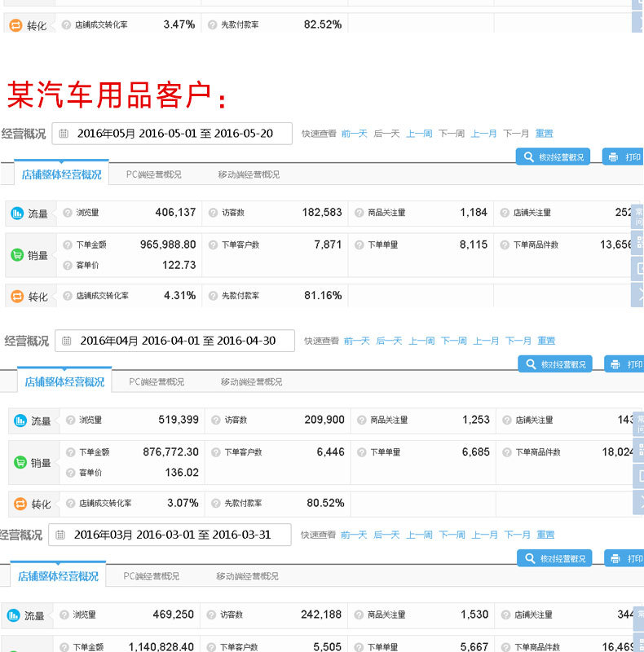The height and width of the screenshot is (652, 644).
Task: Open 店铺整体经营概况 tab under the 2016年04月 range
Action: (64, 381)
